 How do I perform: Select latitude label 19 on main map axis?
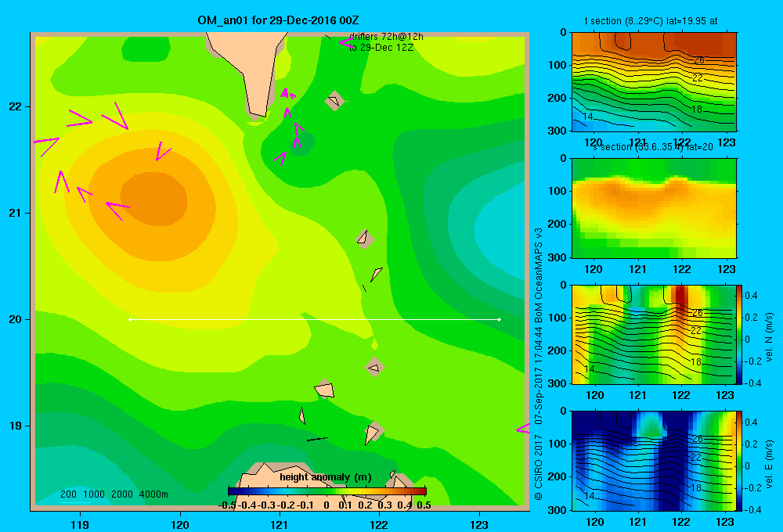click(16, 426)
